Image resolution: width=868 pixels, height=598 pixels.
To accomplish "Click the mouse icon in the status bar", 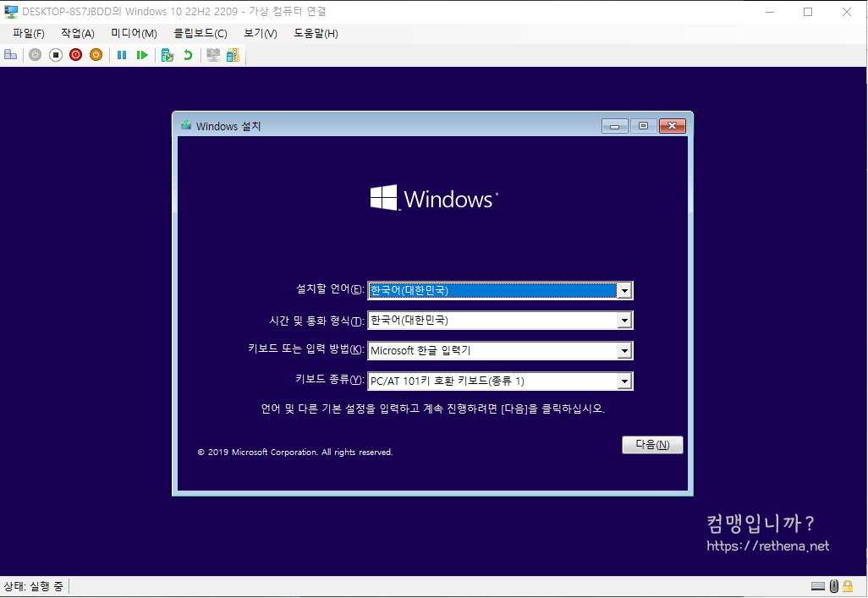I will 833,586.
